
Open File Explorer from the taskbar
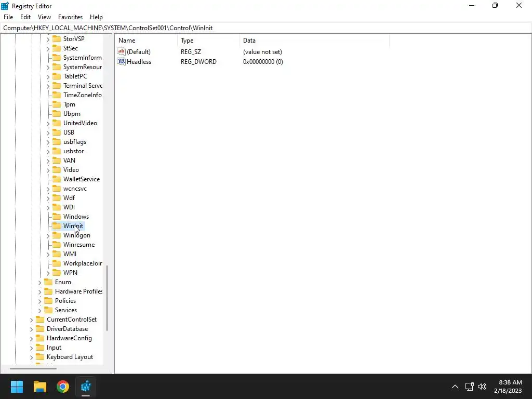[39, 387]
